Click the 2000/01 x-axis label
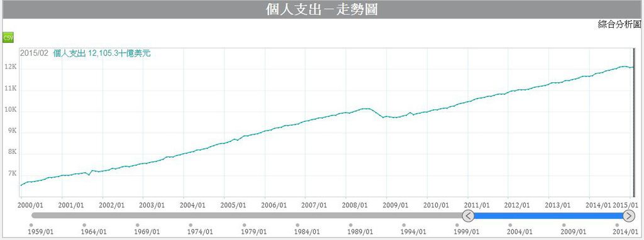 click(30, 205)
